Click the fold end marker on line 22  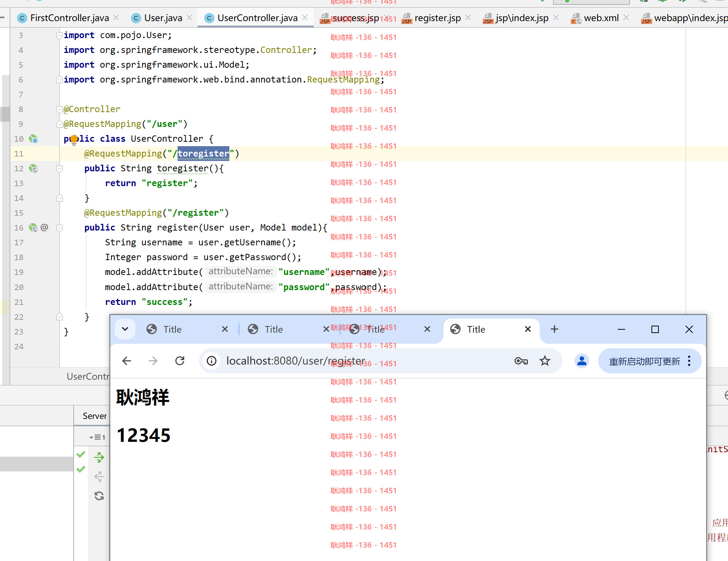(59, 317)
